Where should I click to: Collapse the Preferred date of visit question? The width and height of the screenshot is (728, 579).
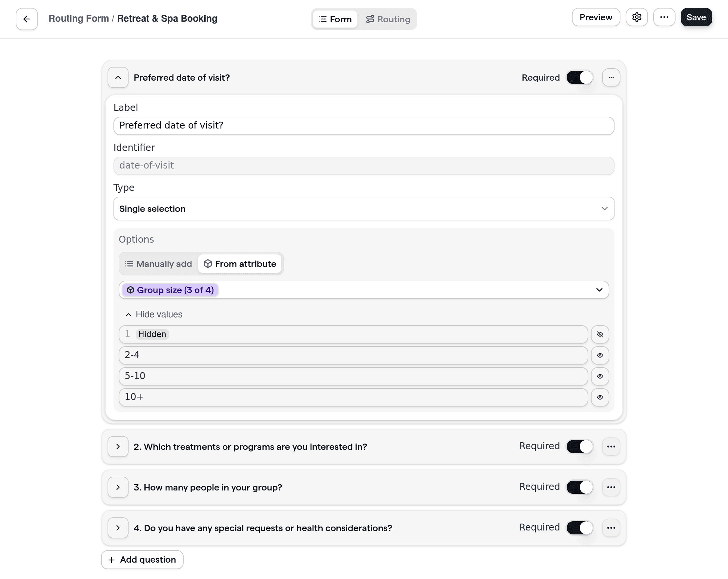[117, 77]
